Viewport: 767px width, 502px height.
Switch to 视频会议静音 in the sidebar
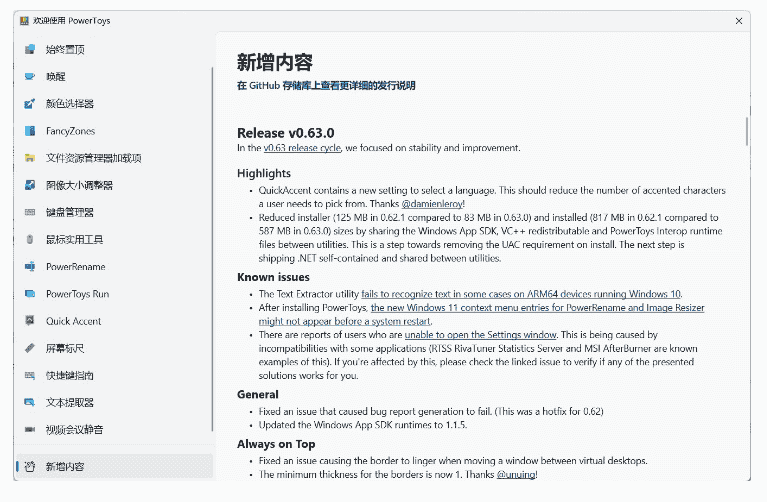[74, 430]
